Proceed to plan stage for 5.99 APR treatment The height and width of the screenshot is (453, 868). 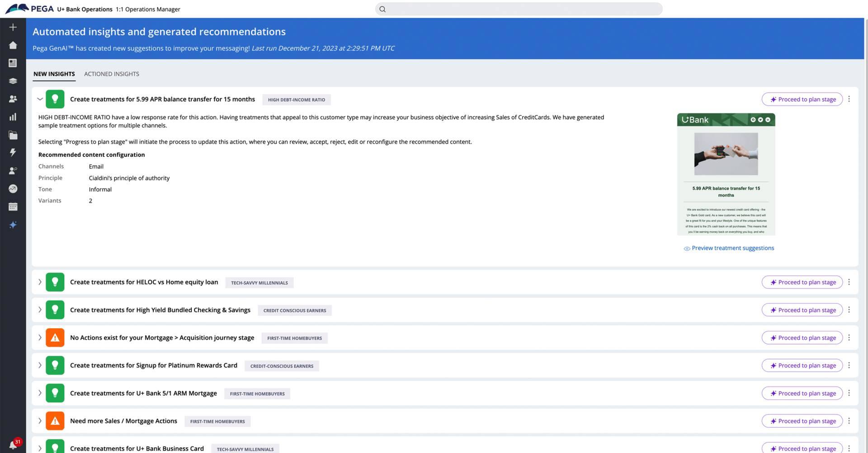tap(802, 99)
